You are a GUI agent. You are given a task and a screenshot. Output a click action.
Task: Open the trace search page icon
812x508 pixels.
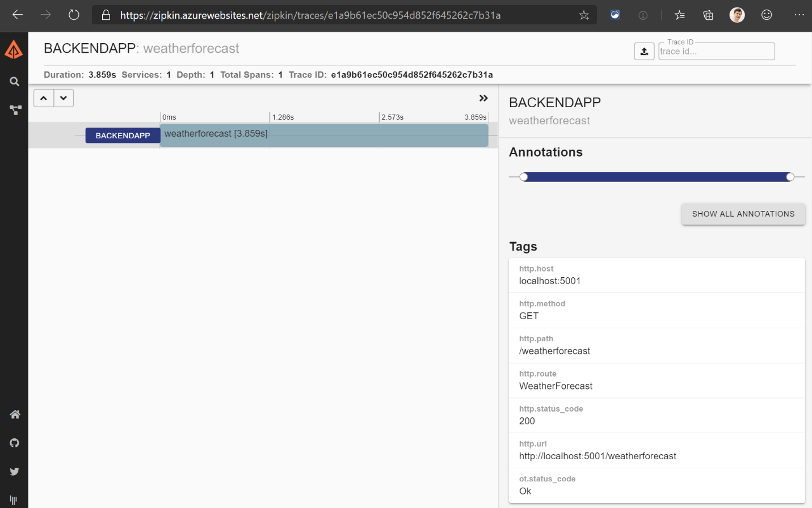pyautogui.click(x=15, y=82)
